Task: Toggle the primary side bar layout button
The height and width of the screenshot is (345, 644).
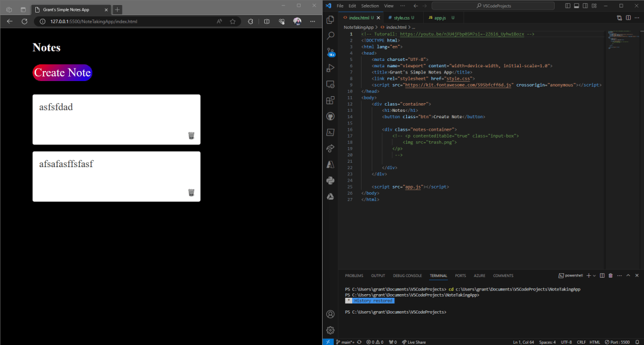Action: point(568,6)
